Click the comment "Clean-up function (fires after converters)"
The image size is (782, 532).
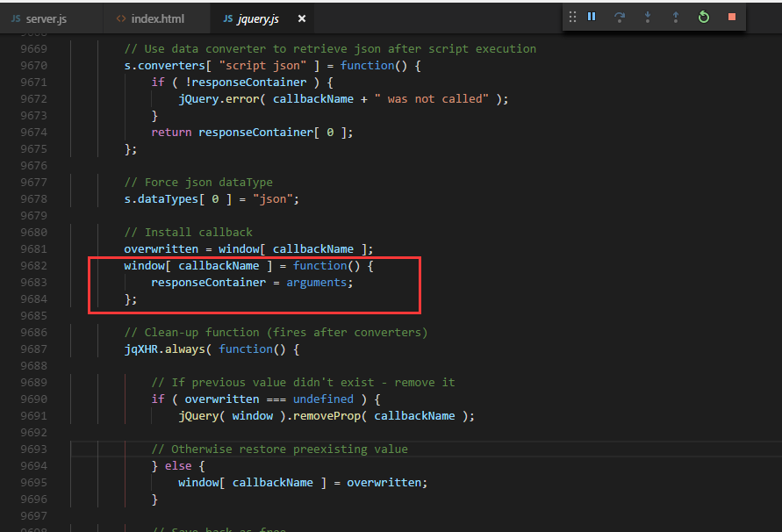(286, 333)
